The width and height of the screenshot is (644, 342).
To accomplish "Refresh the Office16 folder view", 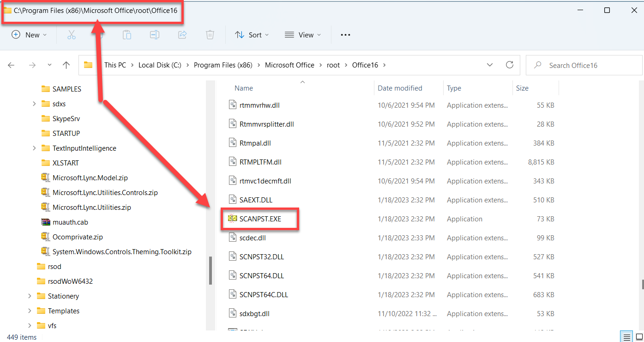I will coord(510,65).
